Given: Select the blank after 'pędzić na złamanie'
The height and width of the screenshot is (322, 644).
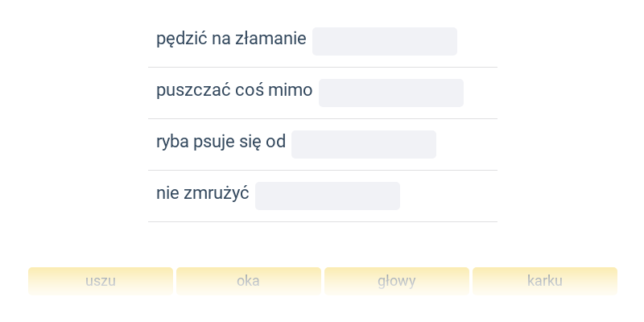Looking at the screenshot, I should tap(385, 42).
